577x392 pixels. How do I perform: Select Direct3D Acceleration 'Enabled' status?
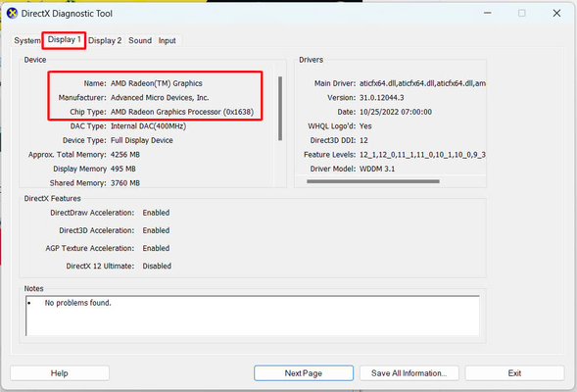(x=156, y=230)
